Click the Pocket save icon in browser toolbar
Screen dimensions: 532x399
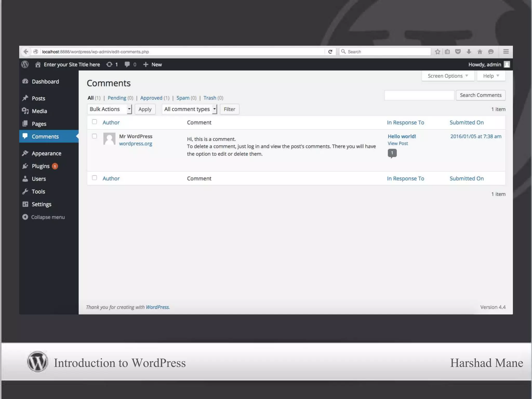[x=458, y=51]
